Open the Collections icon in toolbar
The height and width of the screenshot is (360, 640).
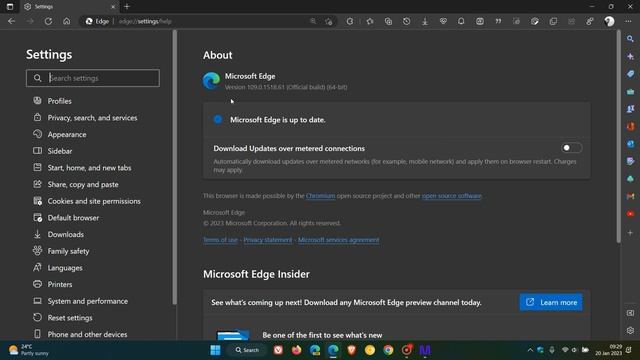pyautogui.click(x=388, y=21)
